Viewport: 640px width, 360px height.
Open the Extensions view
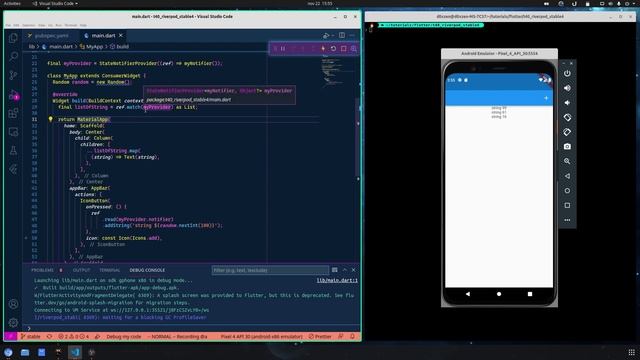[13, 113]
